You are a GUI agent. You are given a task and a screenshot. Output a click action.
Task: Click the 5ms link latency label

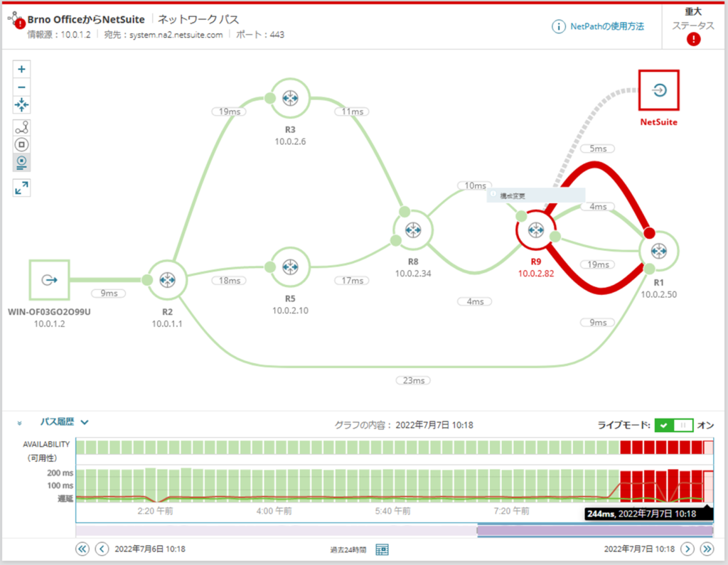(x=597, y=149)
